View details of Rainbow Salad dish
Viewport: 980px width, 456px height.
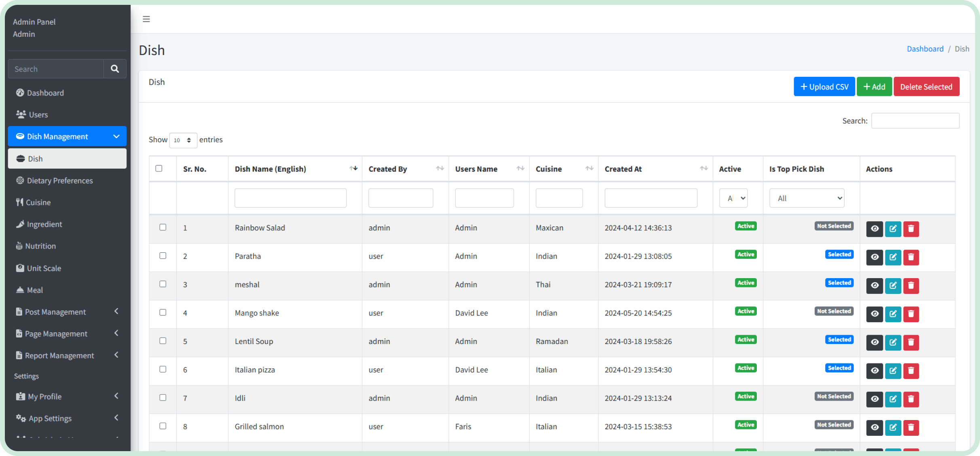point(874,229)
